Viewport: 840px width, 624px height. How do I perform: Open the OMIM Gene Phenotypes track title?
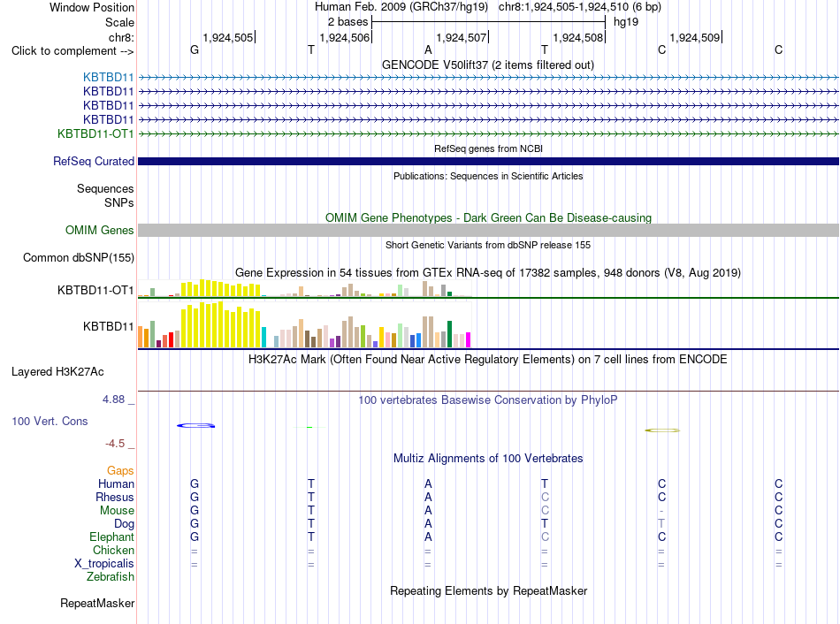(x=488, y=217)
